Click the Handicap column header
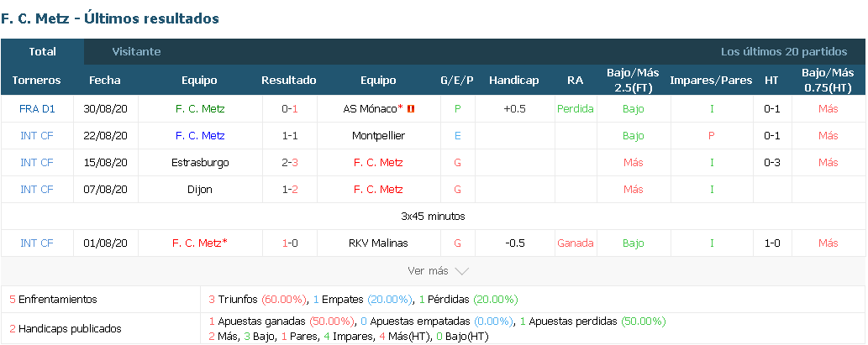This screenshot has width=868, height=345. [x=513, y=81]
